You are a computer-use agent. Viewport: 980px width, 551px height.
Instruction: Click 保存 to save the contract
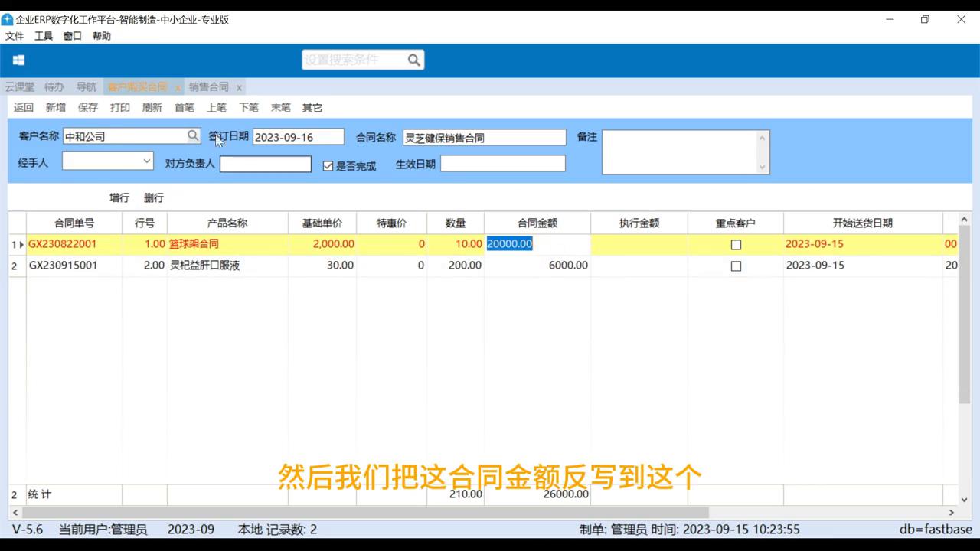[x=87, y=107]
